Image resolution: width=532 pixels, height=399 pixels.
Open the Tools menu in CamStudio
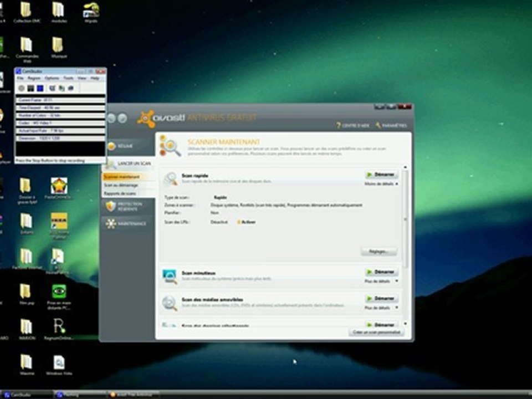coord(68,78)
